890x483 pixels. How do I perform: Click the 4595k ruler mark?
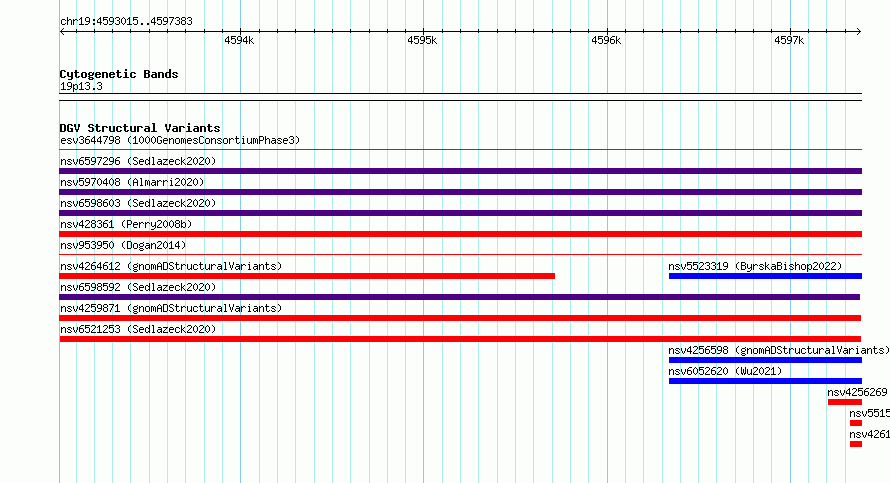[x=422, y=40]
